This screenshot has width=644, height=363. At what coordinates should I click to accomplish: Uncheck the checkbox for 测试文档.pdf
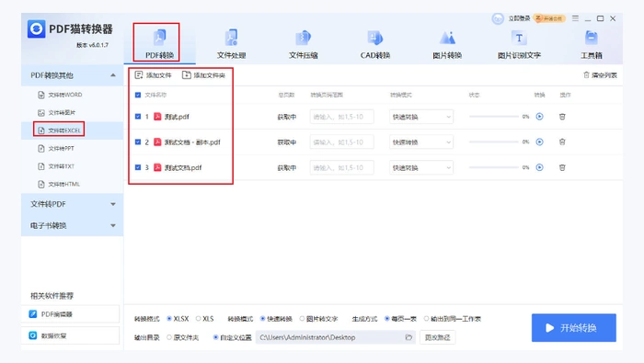click(x=138, y=167)
